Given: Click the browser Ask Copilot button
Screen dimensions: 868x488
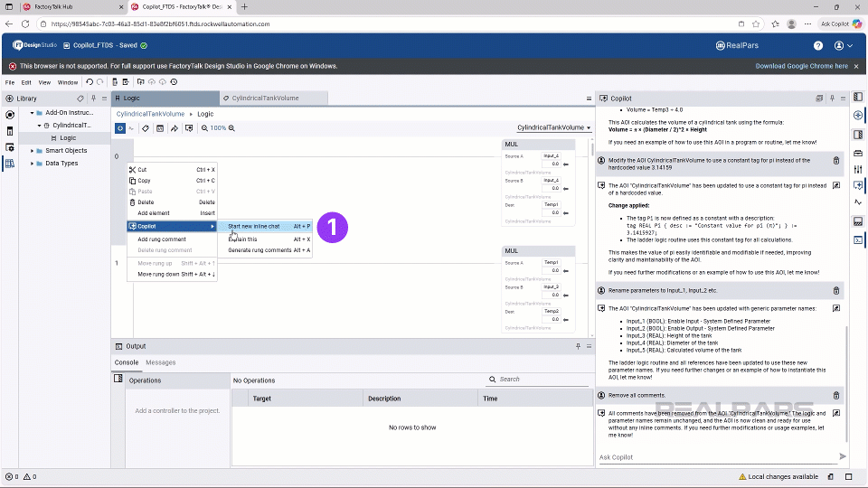Looking at the screenshot, I should [841, 23].
